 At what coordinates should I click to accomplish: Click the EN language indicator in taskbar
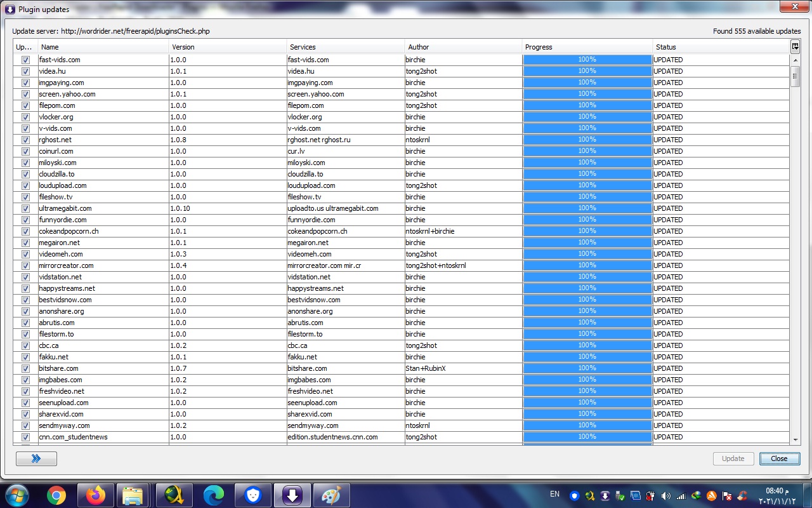[x=554, y=494]
